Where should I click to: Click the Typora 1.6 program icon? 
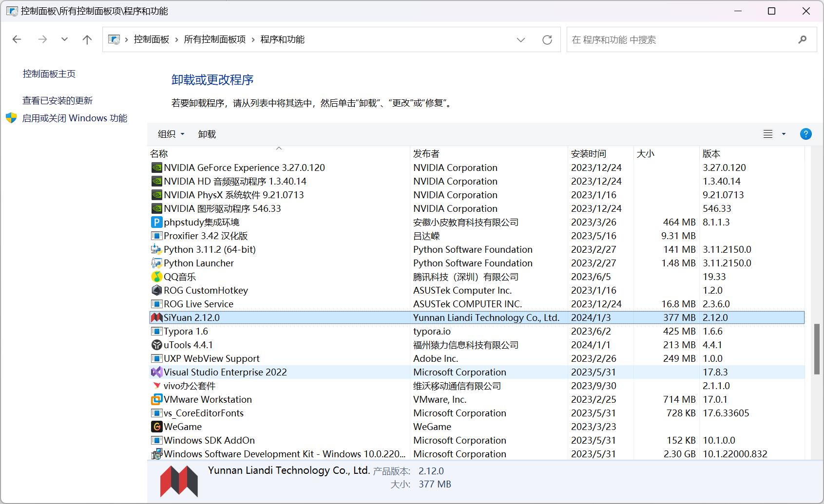click(x=156, y=331)
